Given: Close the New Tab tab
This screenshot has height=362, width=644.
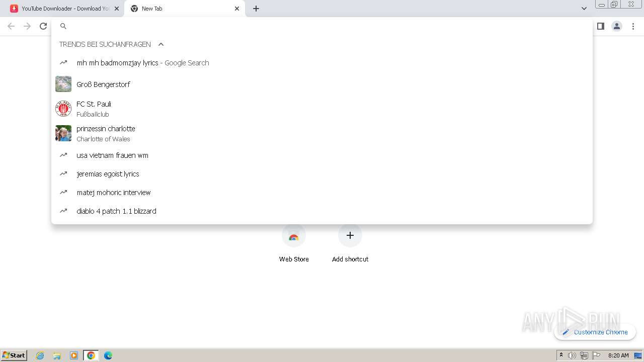Looking at the screenshot, I should 237,9.
